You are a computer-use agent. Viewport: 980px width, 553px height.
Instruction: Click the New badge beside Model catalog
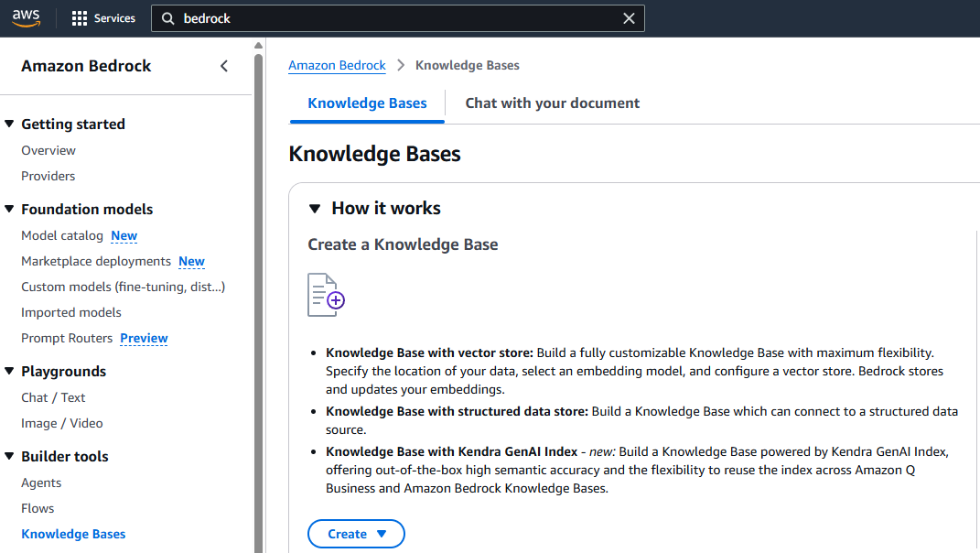[x=124, y=236]
